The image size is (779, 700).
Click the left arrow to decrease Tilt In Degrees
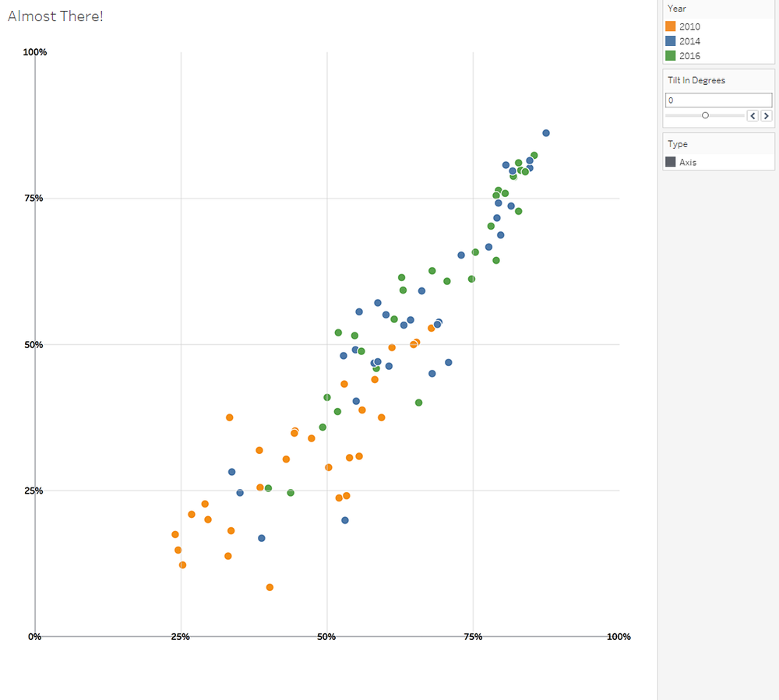(x=753, y=115)
